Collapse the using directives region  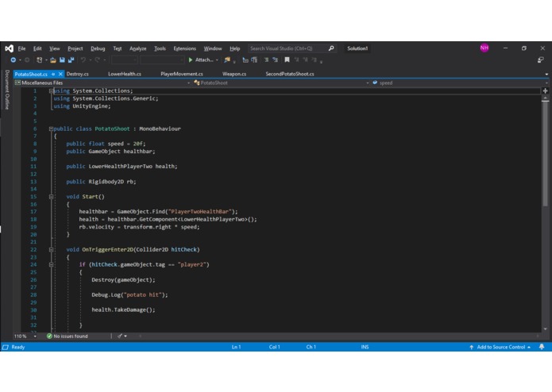(x=51, y=90)
